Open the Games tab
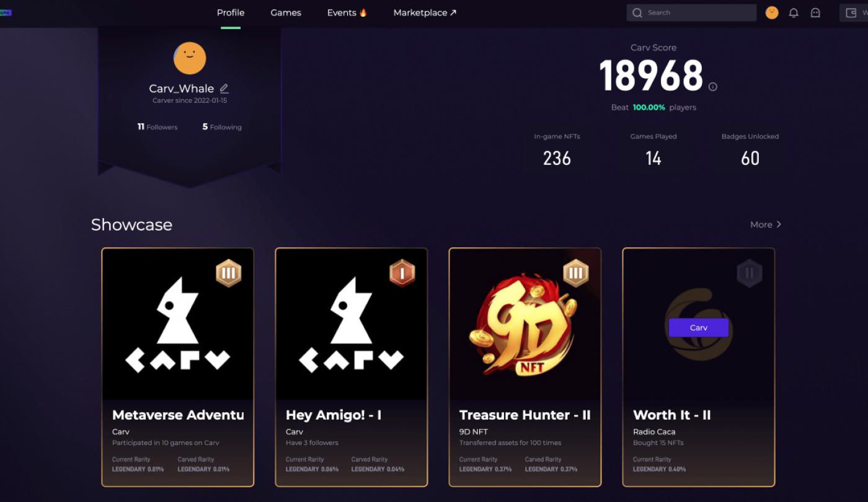 tap(286, 12)
